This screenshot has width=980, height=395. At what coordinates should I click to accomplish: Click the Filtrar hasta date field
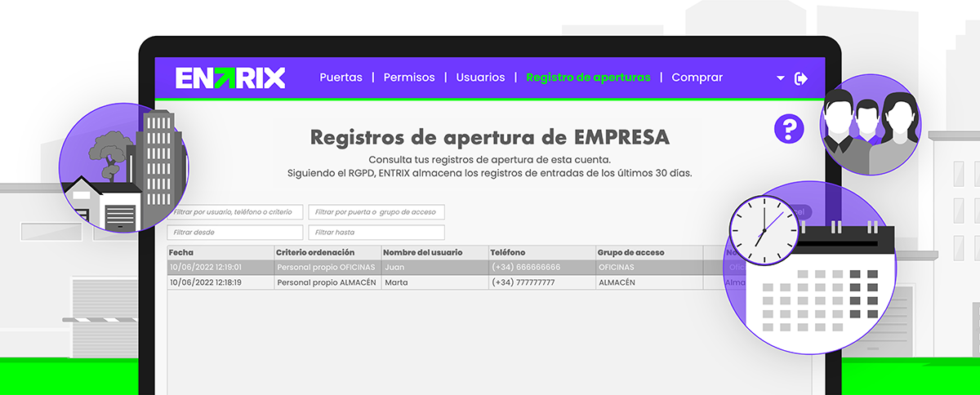(x=376, y=233)
